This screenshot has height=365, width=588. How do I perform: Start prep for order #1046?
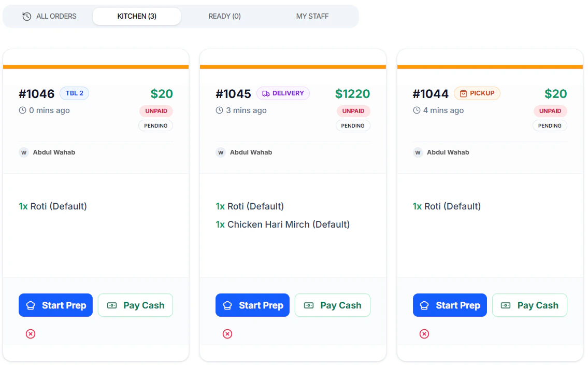[x=55, y=305]
